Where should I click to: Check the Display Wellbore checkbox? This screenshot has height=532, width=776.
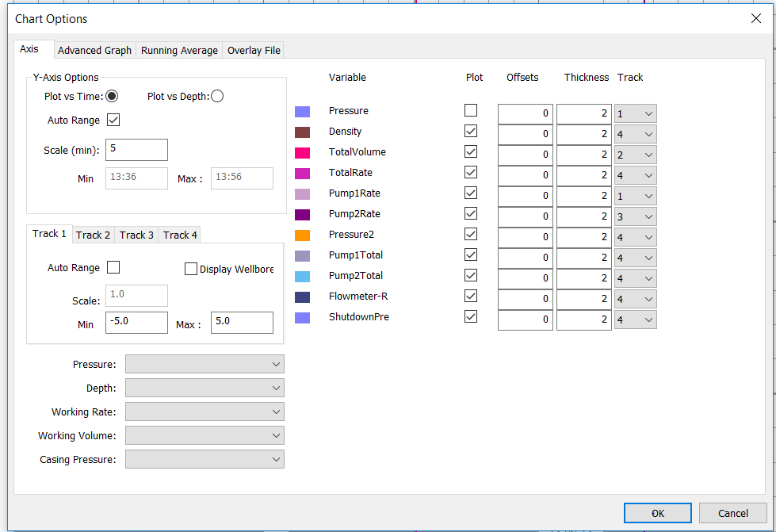pos(191,269)
